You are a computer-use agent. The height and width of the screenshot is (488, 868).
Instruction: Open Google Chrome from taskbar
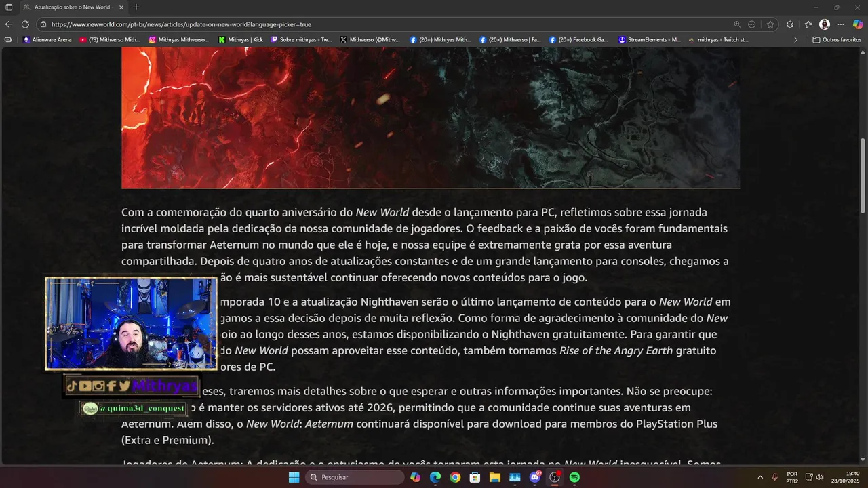coord(455,477)
